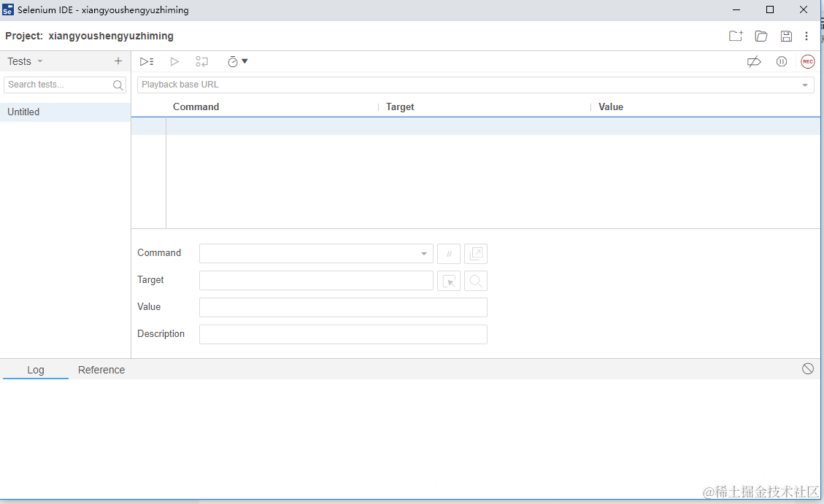Click the select target in page icon
Viewport: 824px width, 504px height.
449,281
